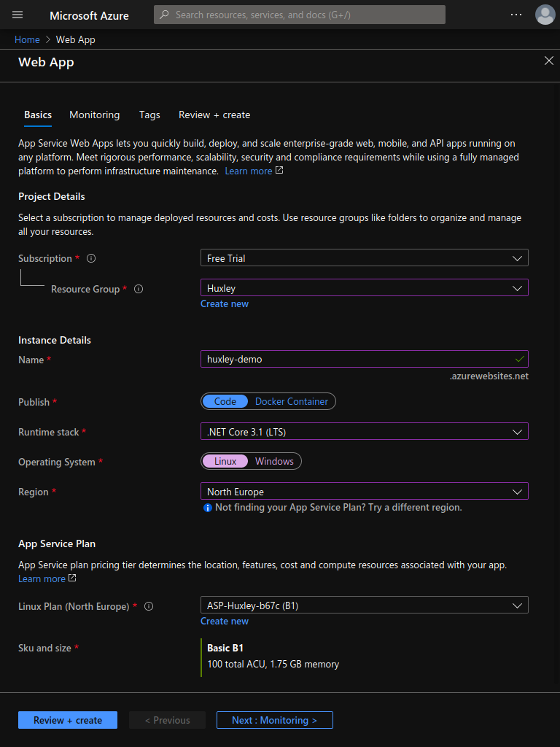560x747 pixels.
Task: Go to Home breadcrumb
Action: click(x=27, y=39)
